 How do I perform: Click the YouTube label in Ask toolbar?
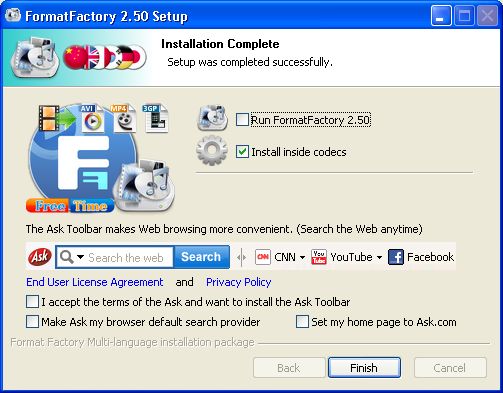point(351,257)
